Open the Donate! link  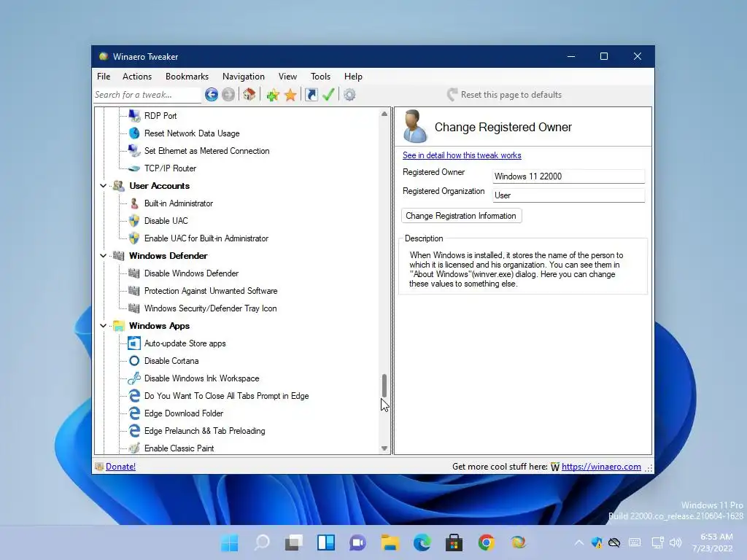click(x=120, y=467)
